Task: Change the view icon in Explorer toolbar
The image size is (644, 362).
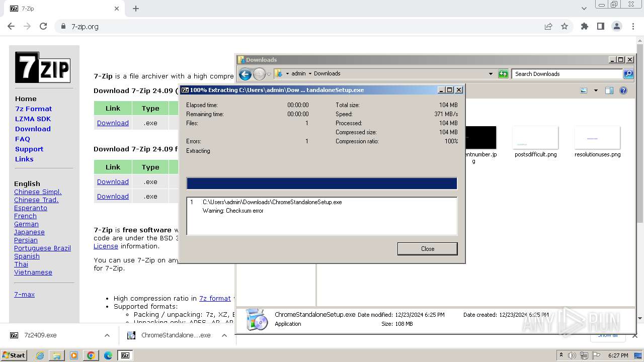Action: click(584, 91)
